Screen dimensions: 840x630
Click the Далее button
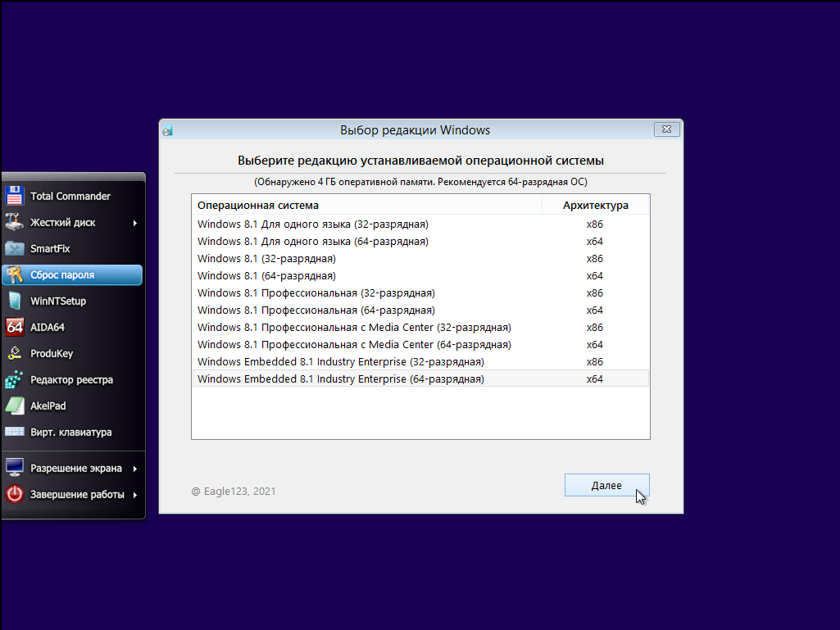click(606, 485)
